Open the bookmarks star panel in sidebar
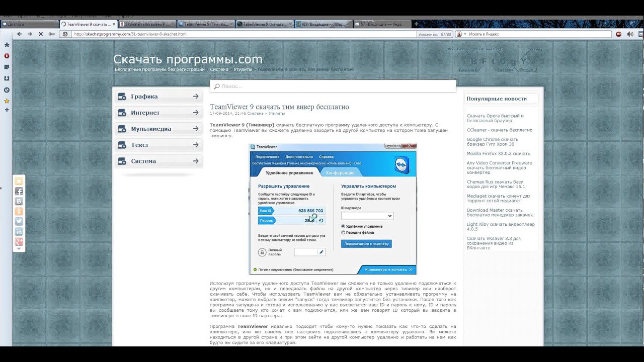Viewport: 644px width, 362px height. click(7, 45)
